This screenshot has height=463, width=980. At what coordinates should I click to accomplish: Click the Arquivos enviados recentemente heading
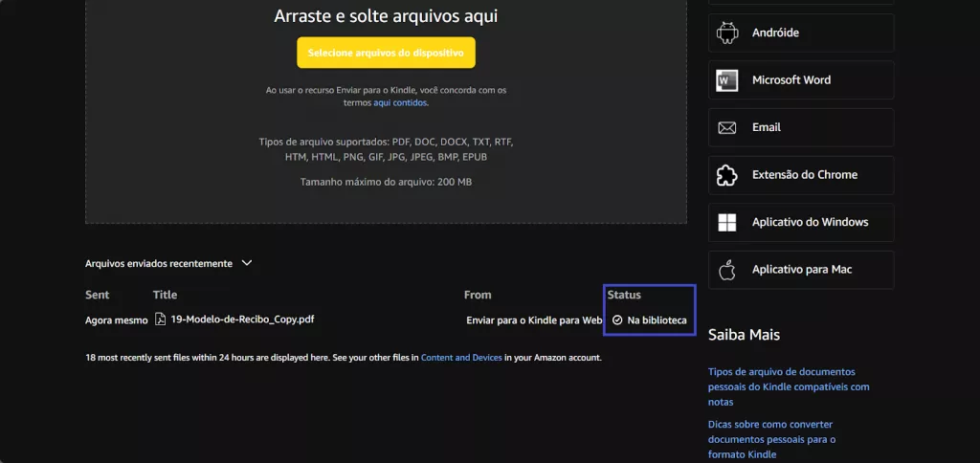tap(159, 264)
